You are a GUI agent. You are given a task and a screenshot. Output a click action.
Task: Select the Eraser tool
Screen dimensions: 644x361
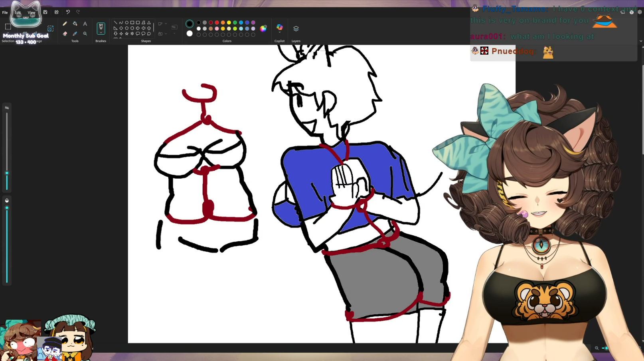65,34
